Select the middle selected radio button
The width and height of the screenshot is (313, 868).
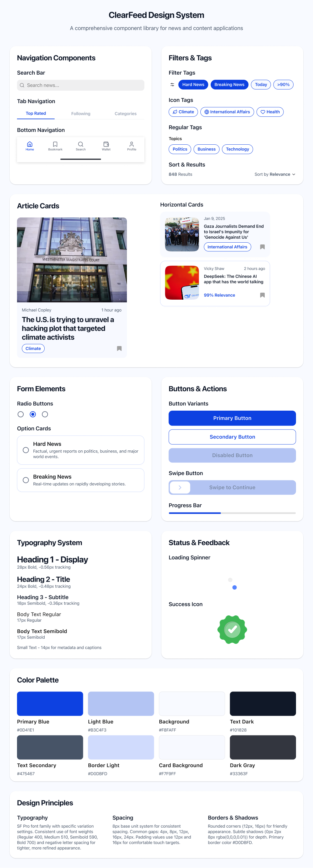33,414
